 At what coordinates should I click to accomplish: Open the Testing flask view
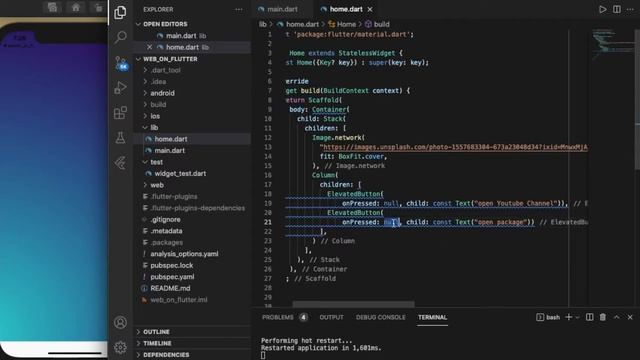[120, 138]
